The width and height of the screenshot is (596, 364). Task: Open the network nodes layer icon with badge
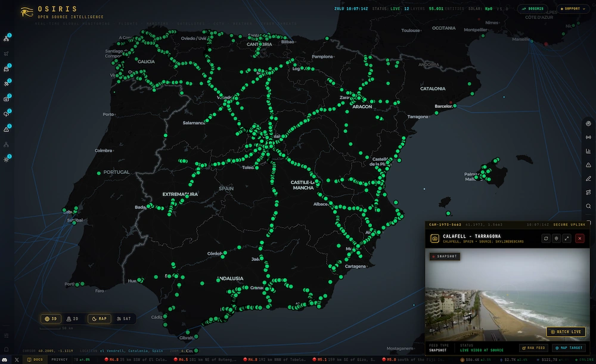coord(7,38)
